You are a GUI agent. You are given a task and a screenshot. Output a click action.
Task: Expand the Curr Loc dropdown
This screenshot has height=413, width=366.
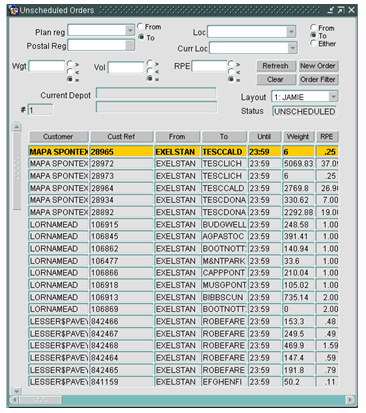pyautogui.click(x=292, y=48)
